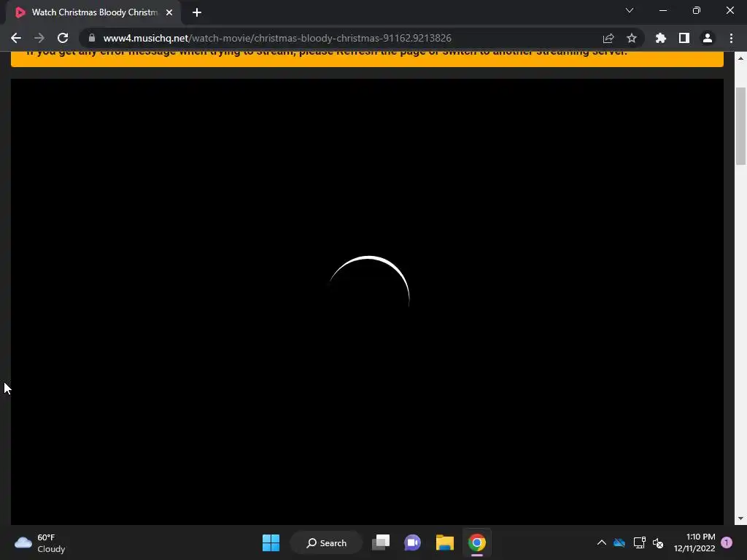
Task: Open taskbar Search box
Action: point(326,542)
